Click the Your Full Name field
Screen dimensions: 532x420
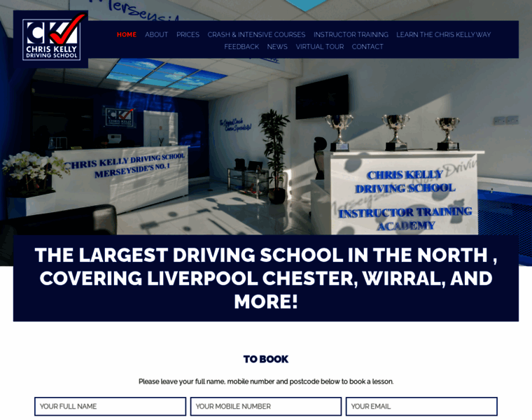[x=111, y=407]
